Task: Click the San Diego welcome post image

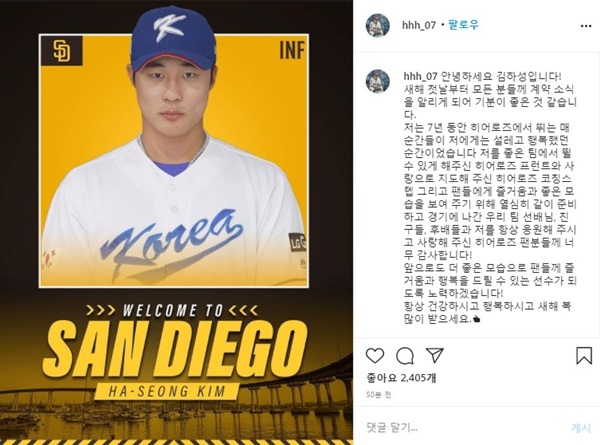Action: click(x=176, y=222)
